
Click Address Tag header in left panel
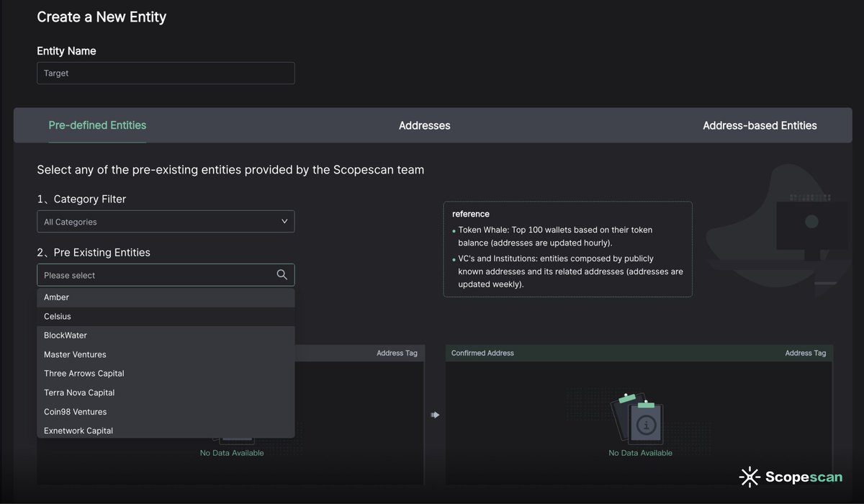[x=397, y=353]
